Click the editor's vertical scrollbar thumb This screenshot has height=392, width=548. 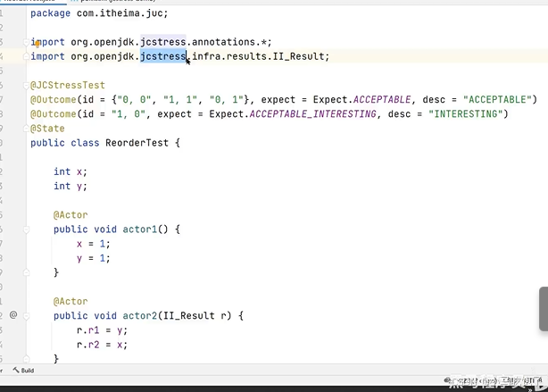tap(544, 309)
